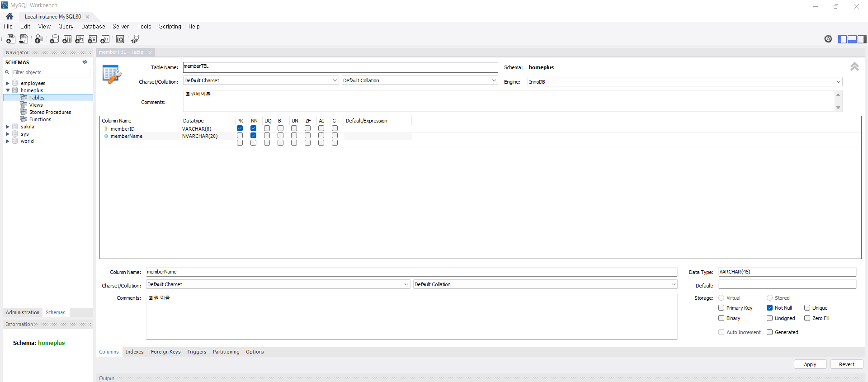Click the Apply button
This screenshot has width=868, height=382.
click(x=810, y=364)
